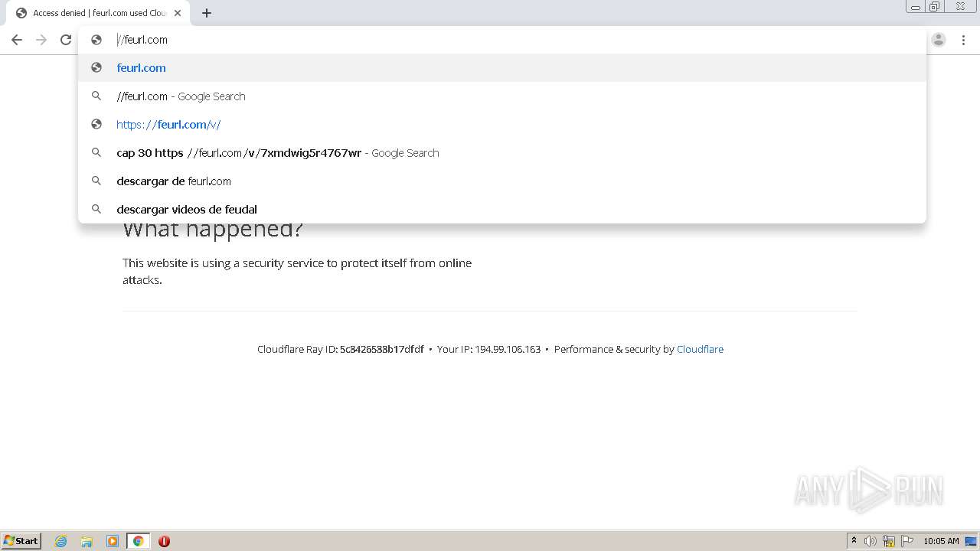This screenshot has width=980, height=551.
Task: Open the network tray icon
Action: tap(889, 541)
